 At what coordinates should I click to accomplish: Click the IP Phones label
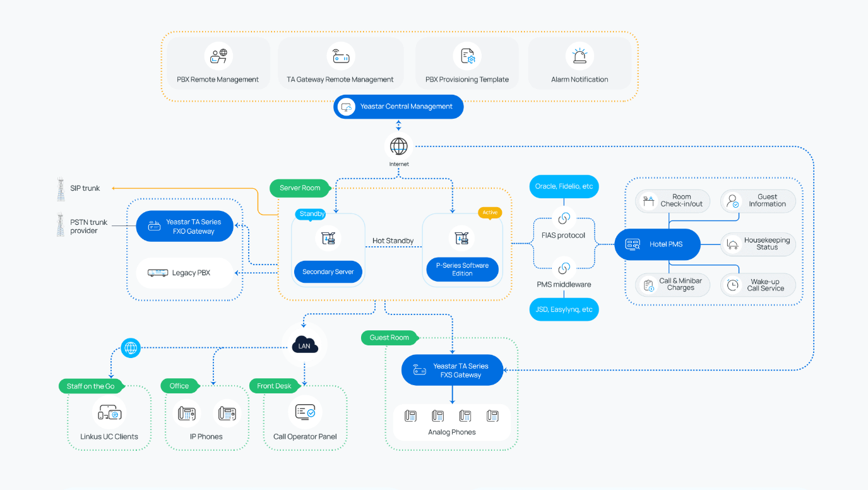pyautogui.click(x=206, y=436)
